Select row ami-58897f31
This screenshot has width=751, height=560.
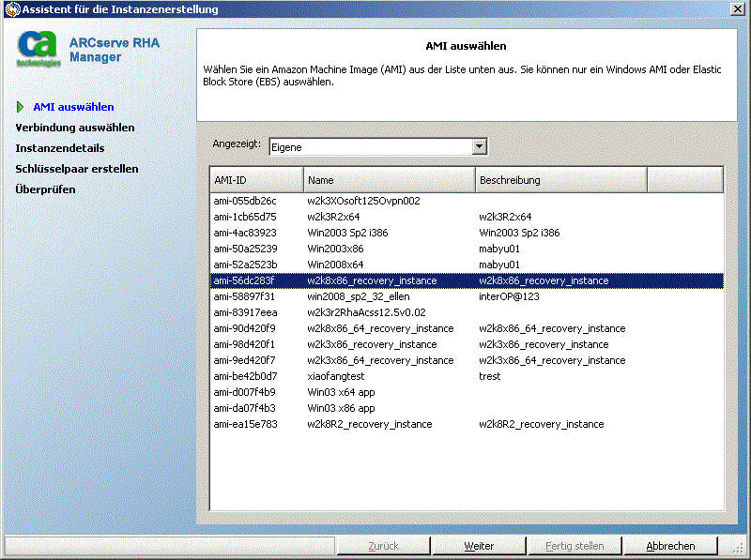point(467,296)
